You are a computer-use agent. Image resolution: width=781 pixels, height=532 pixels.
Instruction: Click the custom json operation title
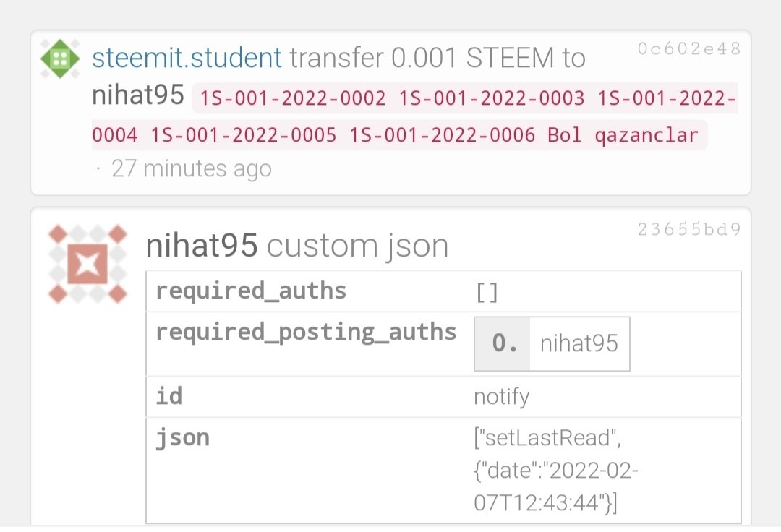[x=358, y=246]
